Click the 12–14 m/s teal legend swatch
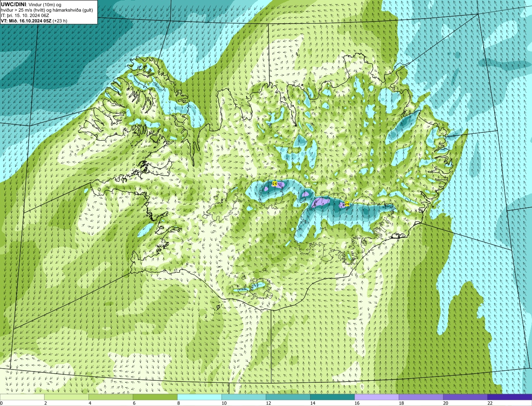 (288, 397)
